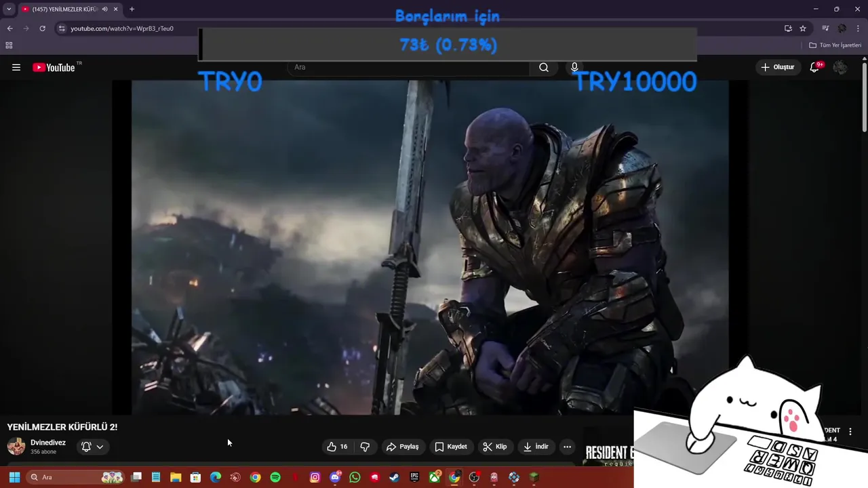Viewport: 868px width, 488px height.
Task: Open Instagram from taskbar
Action: (315, 477)
